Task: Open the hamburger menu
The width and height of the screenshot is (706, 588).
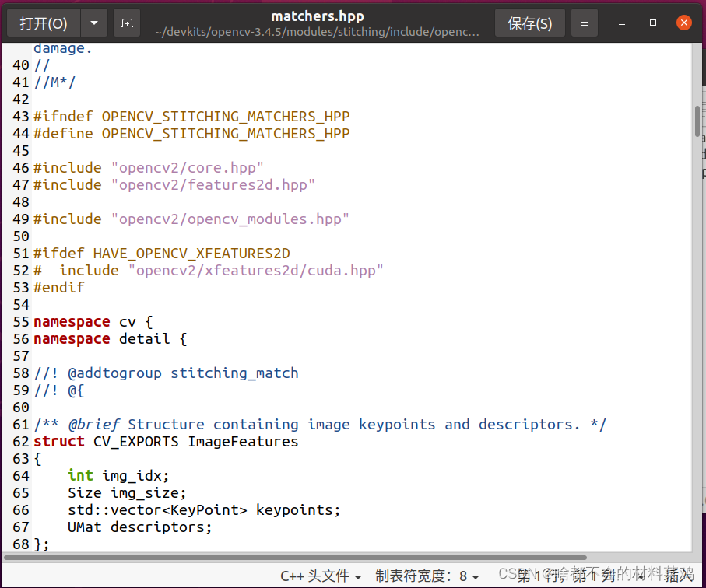Action: click(585, 23)
